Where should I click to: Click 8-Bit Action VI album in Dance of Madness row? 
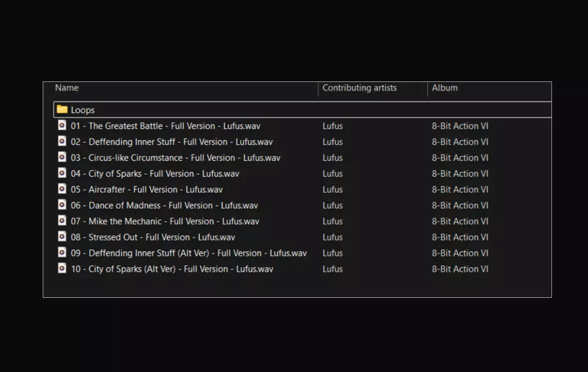pos(460,206)
